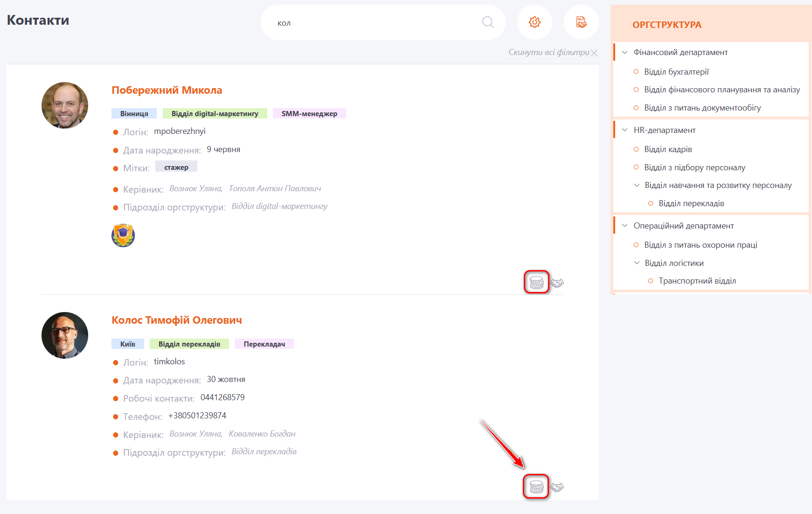The image size is (812, 514).
Task: Collapse the Операційний департамент node
Action: pyautogui.click(x=625, y=226)
